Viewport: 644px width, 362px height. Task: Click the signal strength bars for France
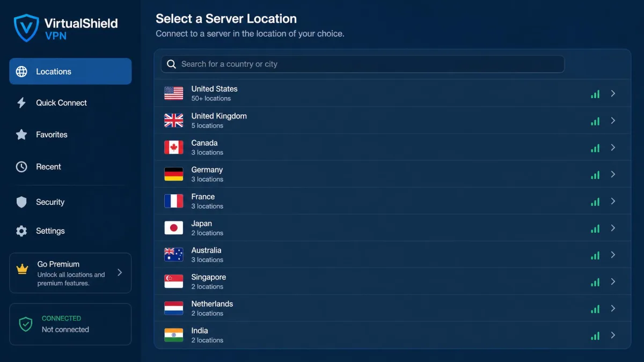click(x=595, y=202)
